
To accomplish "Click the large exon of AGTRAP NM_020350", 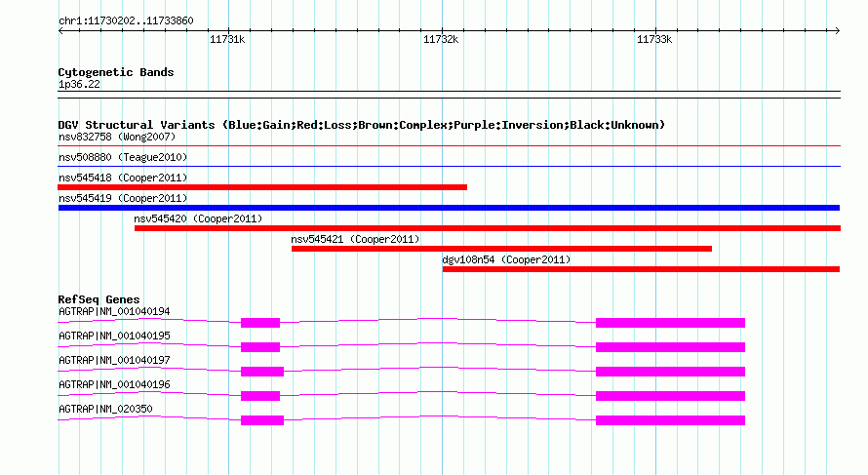I will [x=670, y=420].
